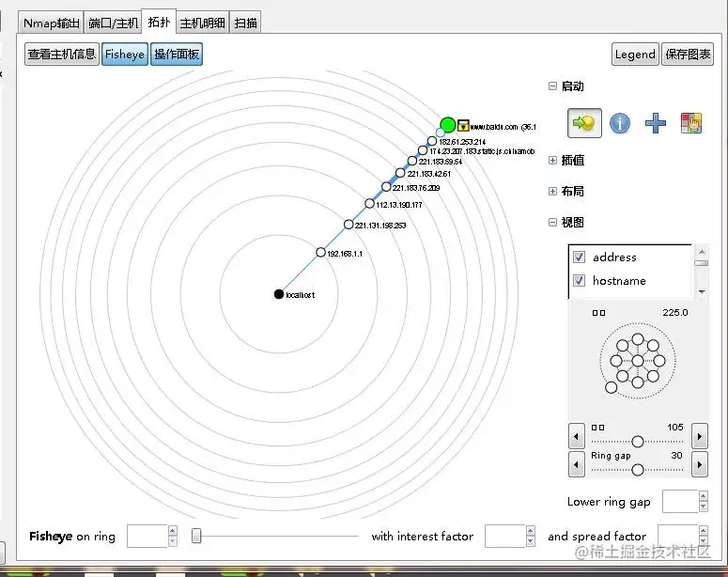Open the 主机明细 tab
Screen dimensions: 728x577
point(202,23)
